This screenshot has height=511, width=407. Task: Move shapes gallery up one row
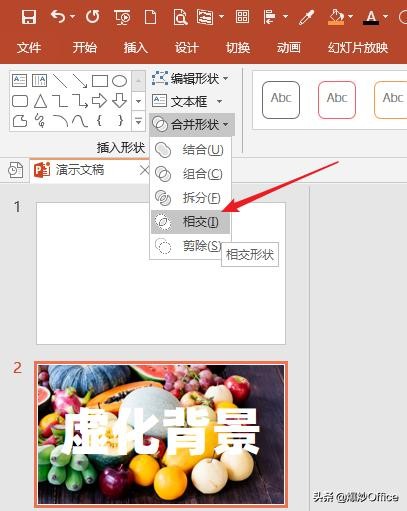(139, 81)
